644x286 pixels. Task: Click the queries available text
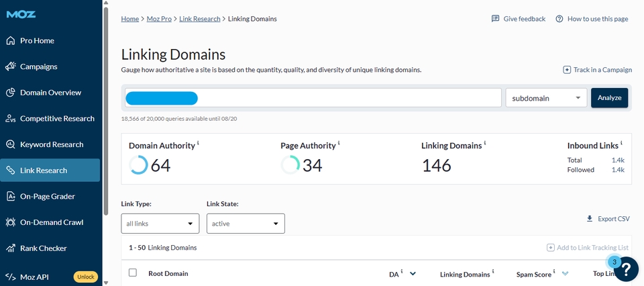coord(179,119)
